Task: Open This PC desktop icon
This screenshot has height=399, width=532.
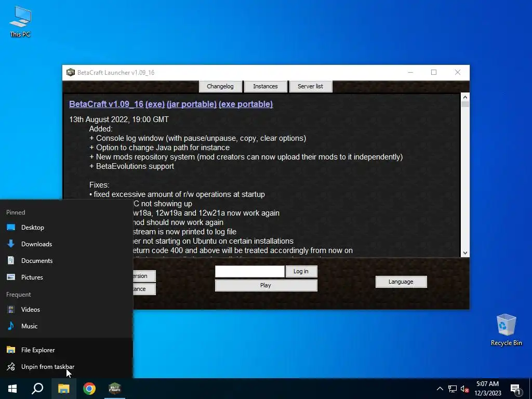Action: (20, 21)
